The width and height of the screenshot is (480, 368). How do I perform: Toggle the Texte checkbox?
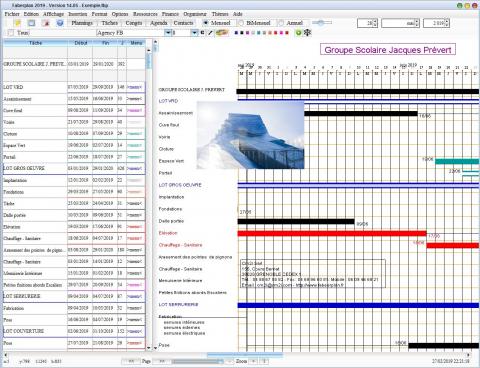(x=11, y=33)
